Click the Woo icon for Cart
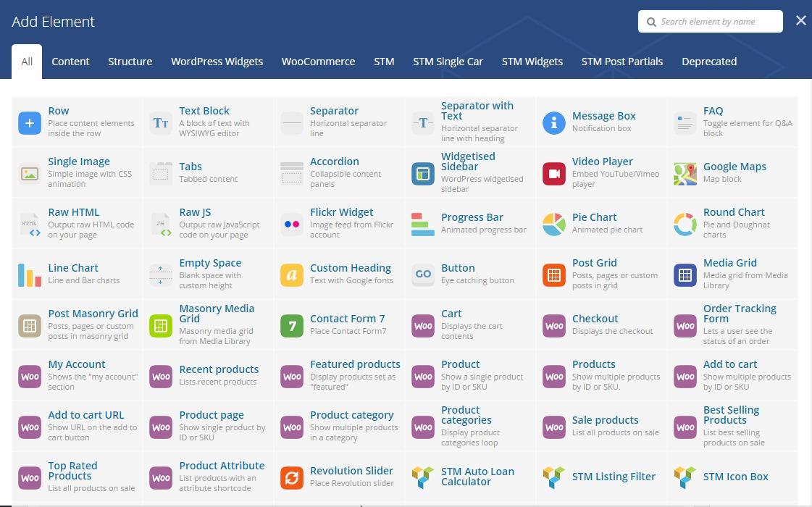 422,326
